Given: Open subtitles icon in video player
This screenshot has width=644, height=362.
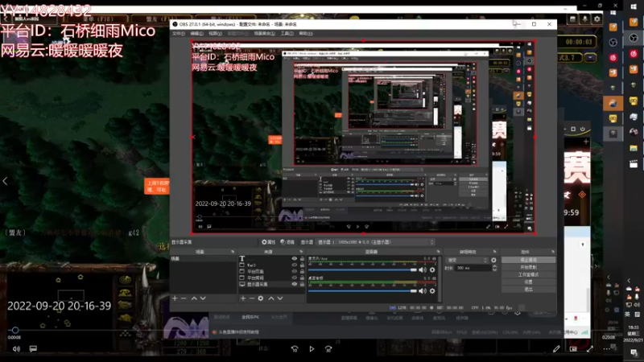Looking at the screenshot, I should click(33, 349).
